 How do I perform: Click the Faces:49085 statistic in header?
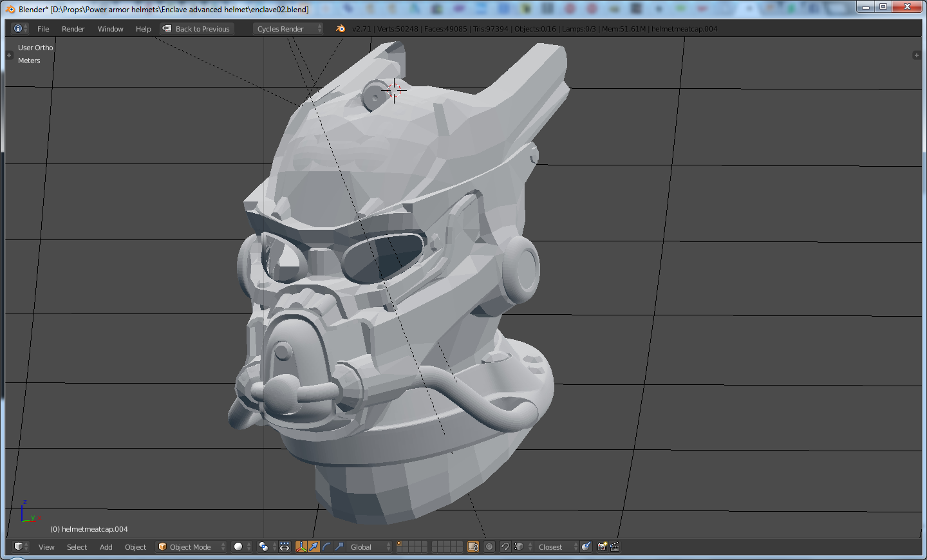(445, 29)
